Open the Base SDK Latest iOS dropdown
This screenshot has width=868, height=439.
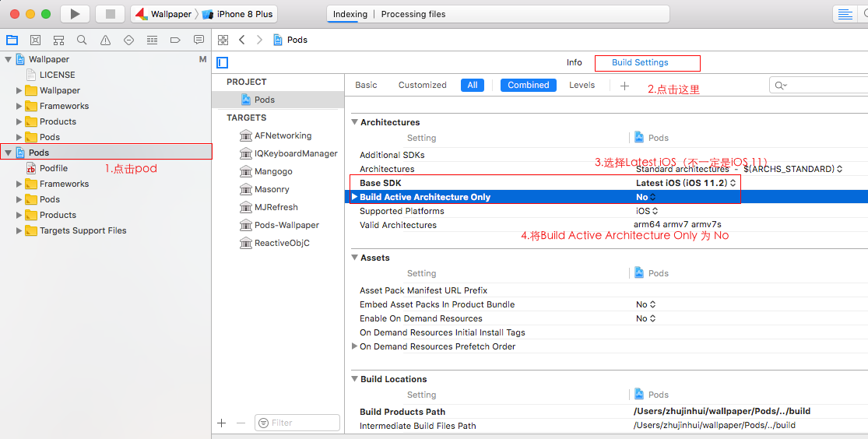(686, 183)
